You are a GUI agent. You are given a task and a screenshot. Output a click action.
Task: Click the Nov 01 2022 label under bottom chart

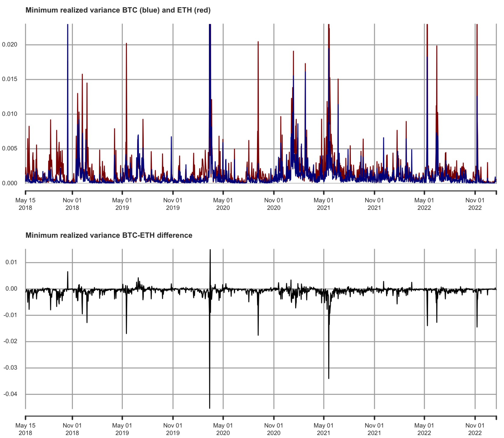coord(475,429)
